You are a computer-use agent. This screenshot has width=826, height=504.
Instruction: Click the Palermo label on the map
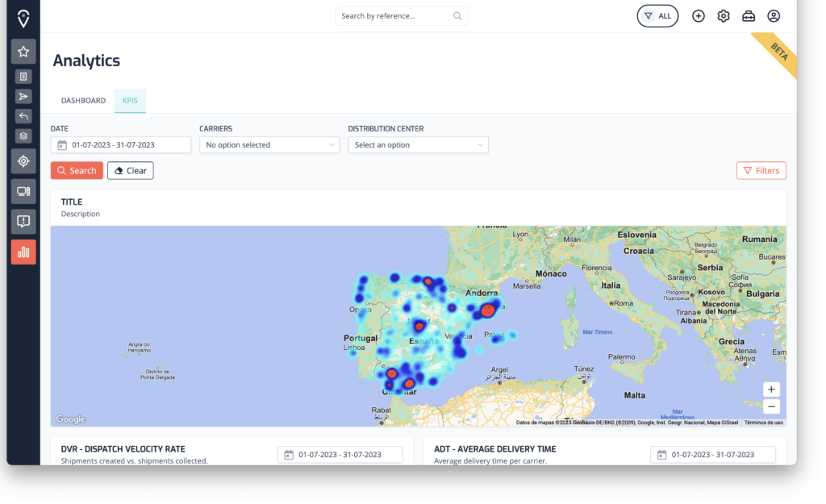(622, 357)
